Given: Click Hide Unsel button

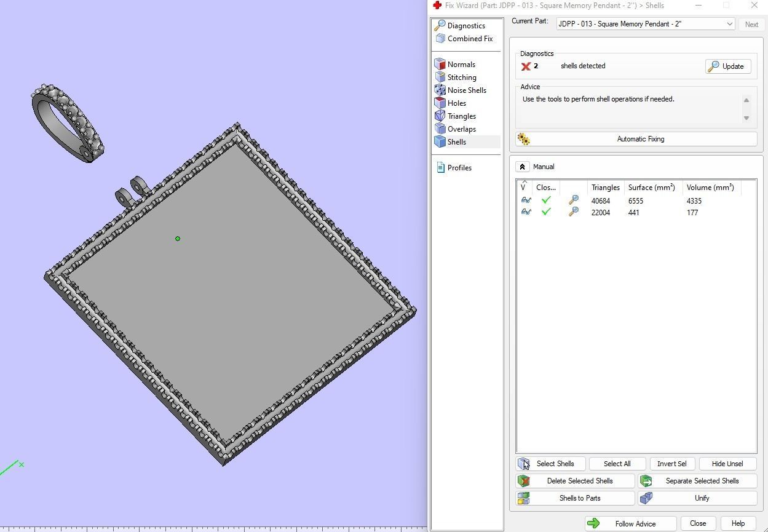Looking at the screenshot, I should (x=727, y=464).
